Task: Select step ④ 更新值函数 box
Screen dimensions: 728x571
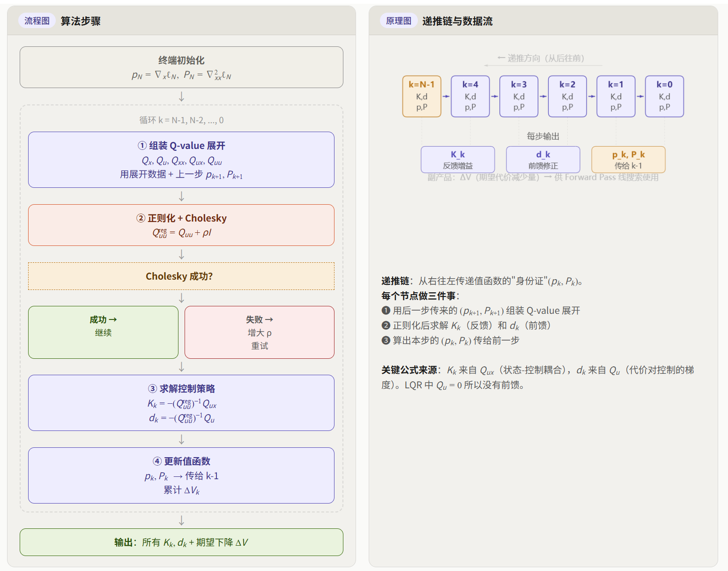Action: (181, 475)
